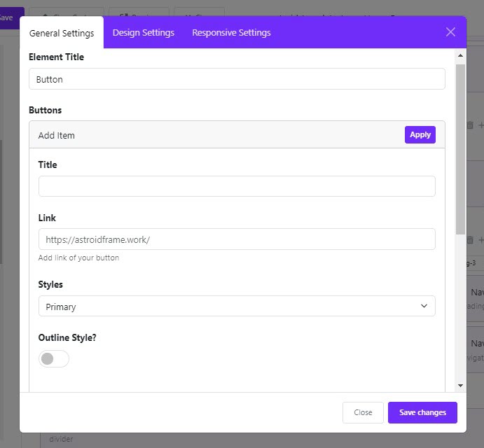Click the Close button in dialog footer

pos(363,412)
